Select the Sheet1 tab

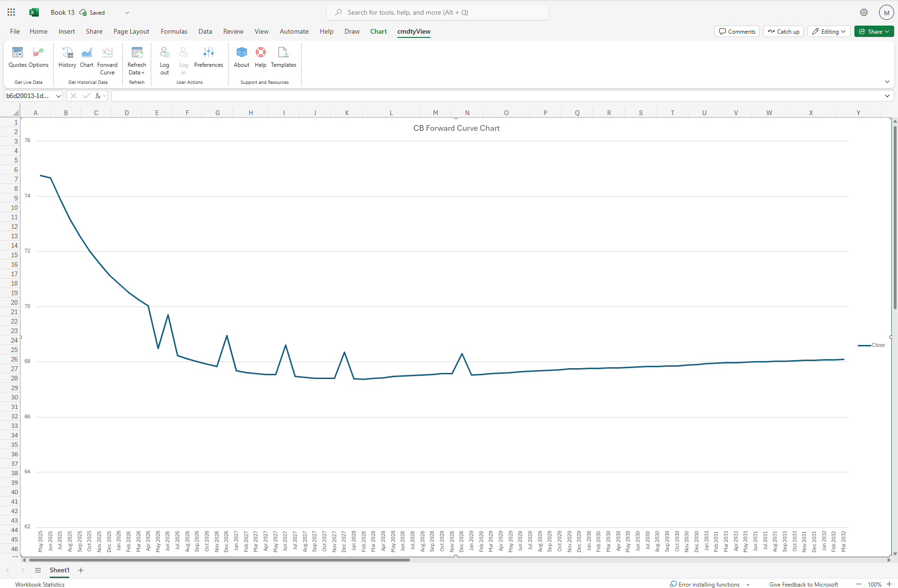59,570
